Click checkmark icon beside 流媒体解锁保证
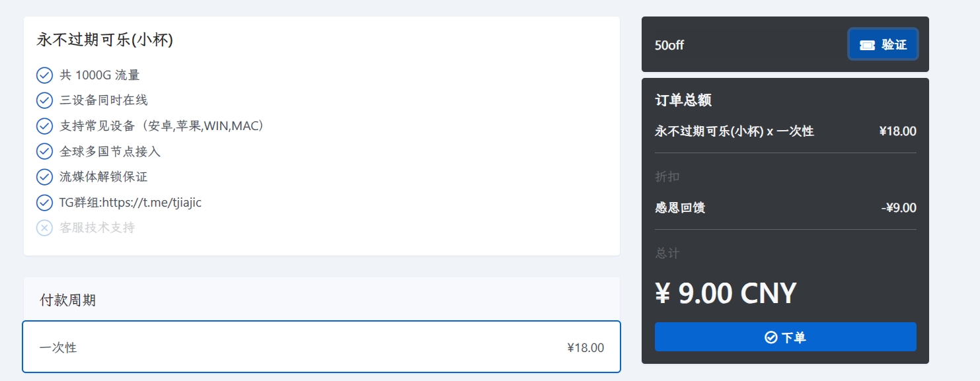The height and width of the screenshot is (381, 980). [x=44, y=177]
